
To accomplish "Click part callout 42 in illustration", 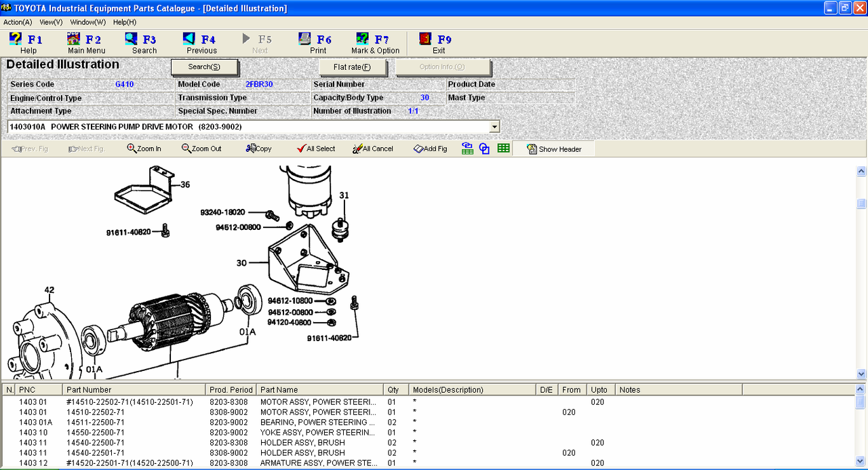I will [50, 290].
